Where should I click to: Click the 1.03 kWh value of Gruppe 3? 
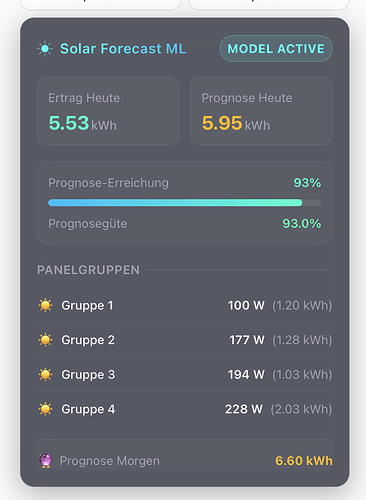(x=302, y=375)
